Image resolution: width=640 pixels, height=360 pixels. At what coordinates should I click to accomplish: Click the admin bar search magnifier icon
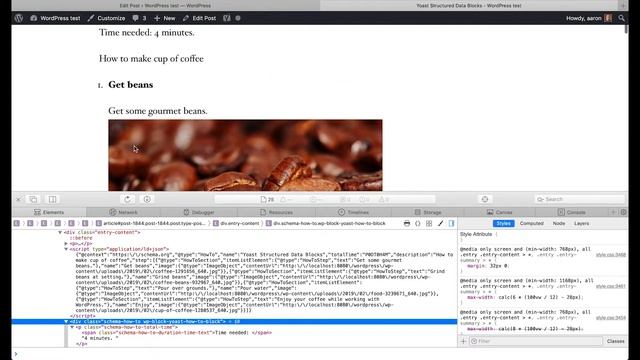tap(621, 18)
